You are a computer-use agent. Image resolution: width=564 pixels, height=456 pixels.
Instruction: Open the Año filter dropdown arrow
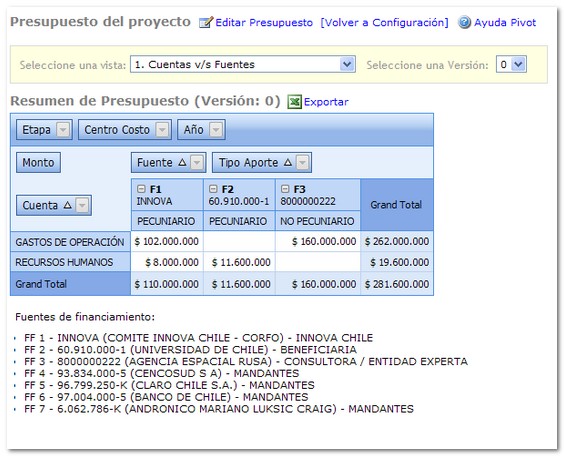[x=216, y=129]
